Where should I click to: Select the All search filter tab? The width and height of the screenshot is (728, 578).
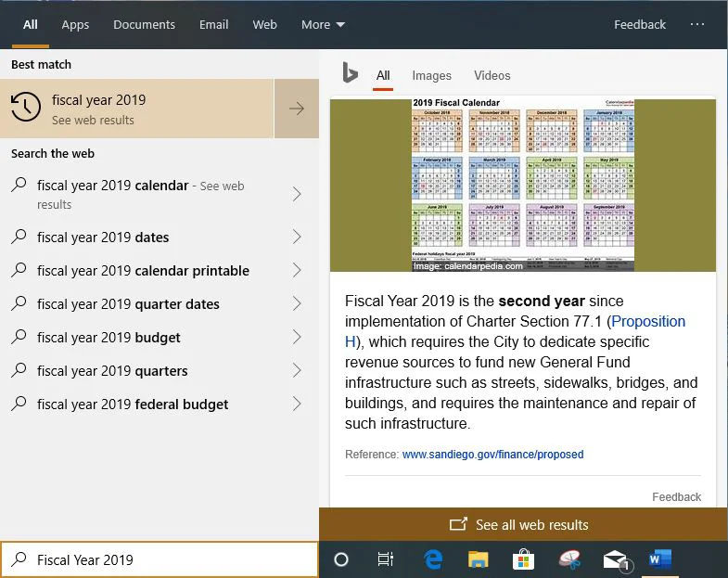pos(31,25)
